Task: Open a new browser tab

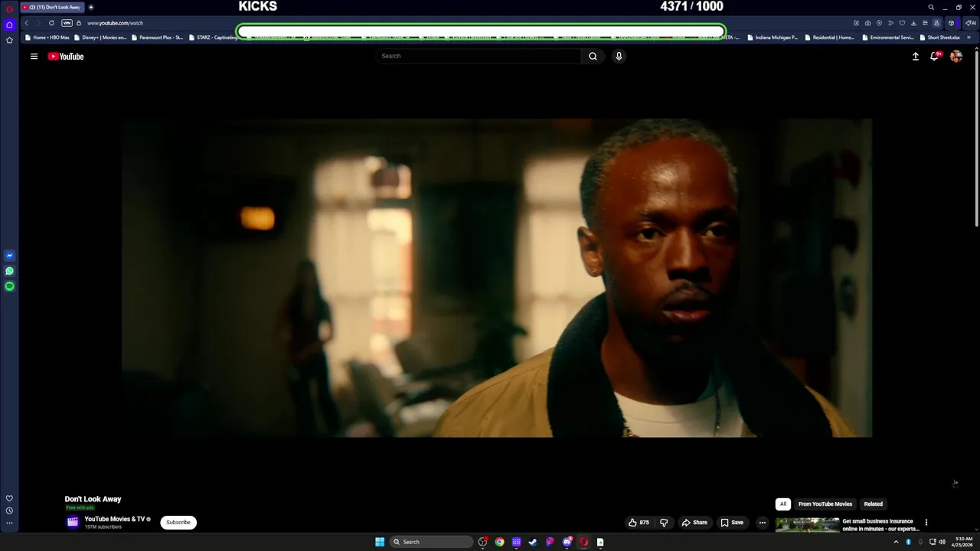Action: pyautogui.click(x=91, y=7)
